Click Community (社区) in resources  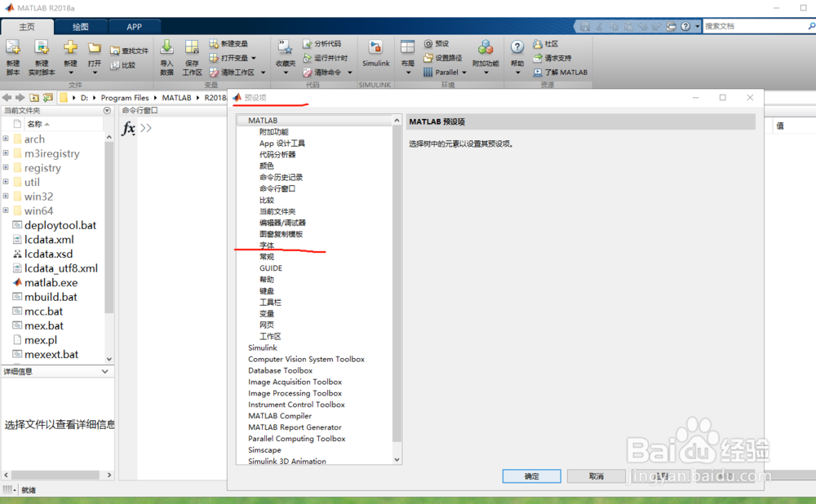(545, 44)
